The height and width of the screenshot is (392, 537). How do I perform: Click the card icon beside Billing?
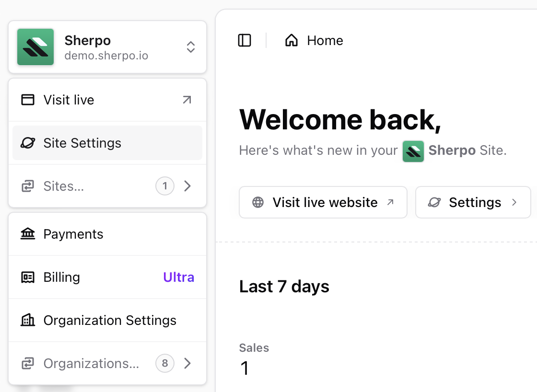pyautogui.click(x=28, y=277)
